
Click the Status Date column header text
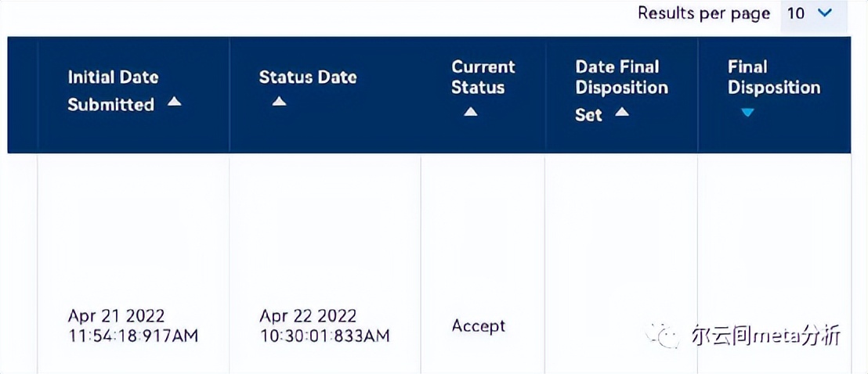point(307,77)
